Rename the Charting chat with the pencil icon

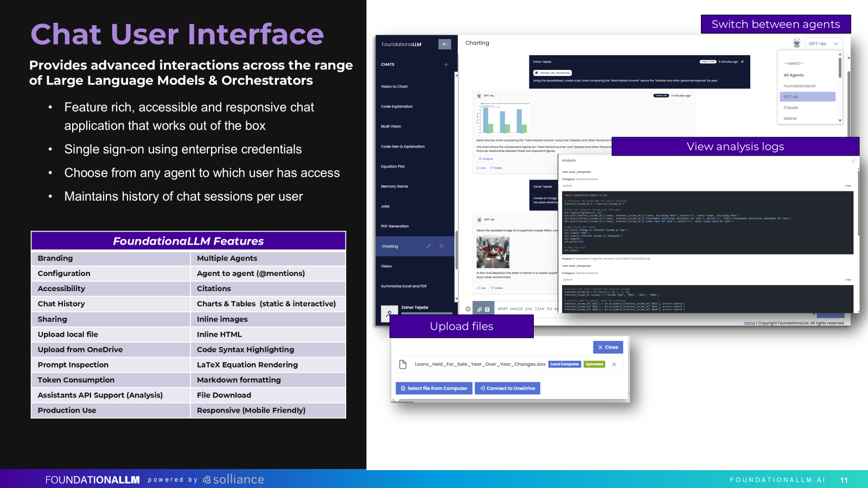429,246
